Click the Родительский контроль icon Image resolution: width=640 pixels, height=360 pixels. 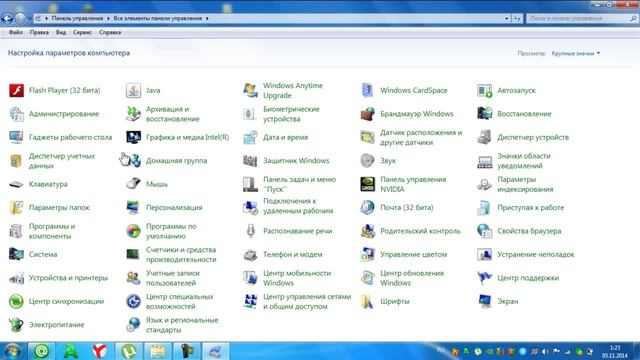[367, 231]
